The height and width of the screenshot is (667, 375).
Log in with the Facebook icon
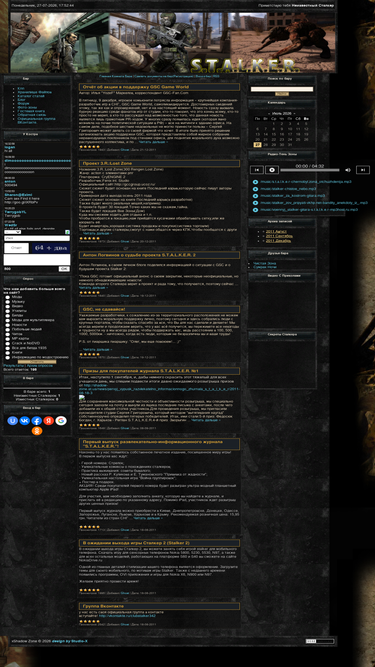[37, 421]
